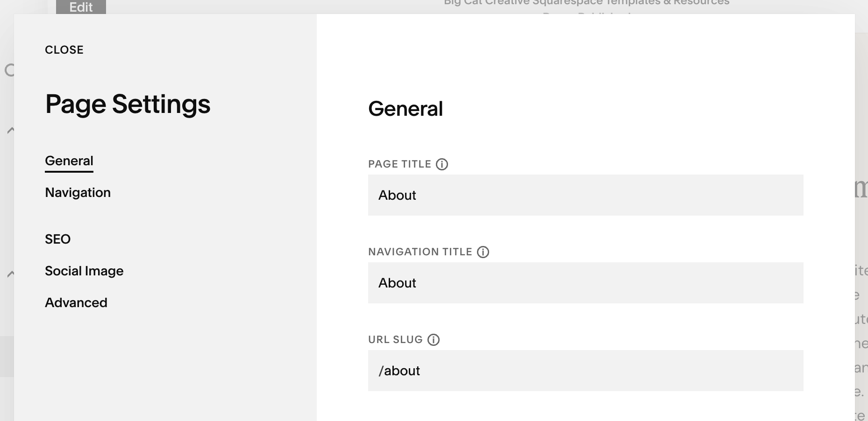Click the Navigation Title info icon

coord(483,252)
